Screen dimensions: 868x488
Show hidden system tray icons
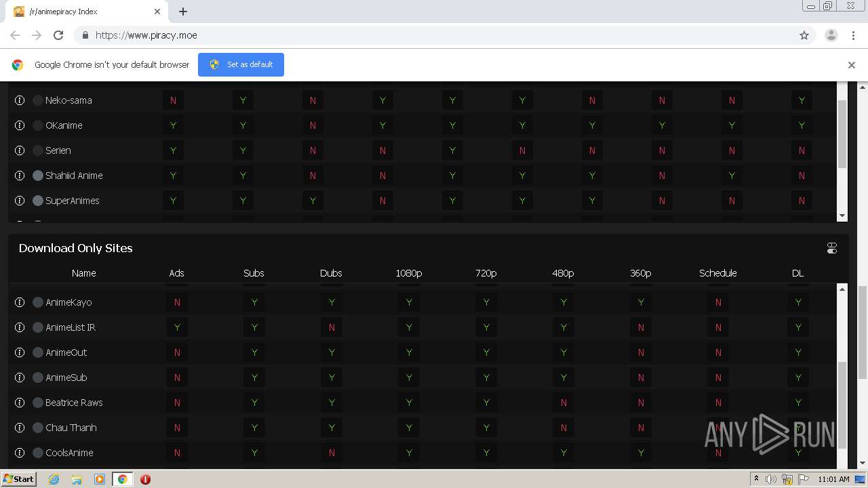point(756,479)
